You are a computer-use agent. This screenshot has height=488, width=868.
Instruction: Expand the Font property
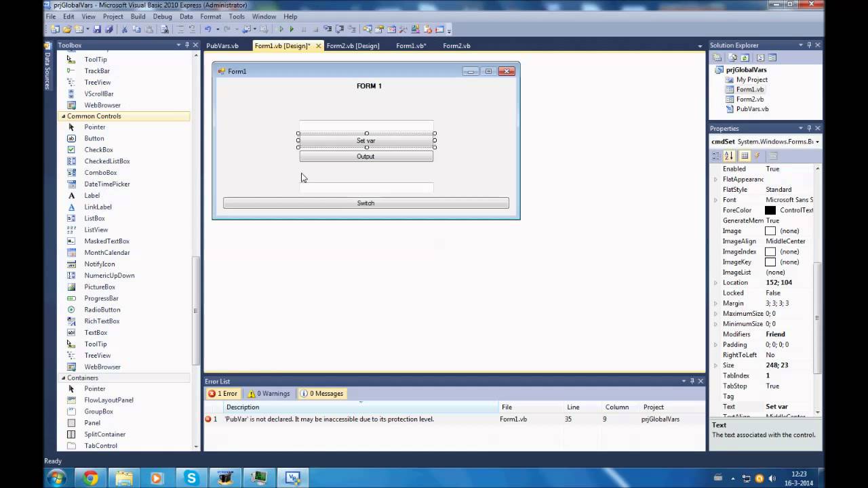coord(715,200)
